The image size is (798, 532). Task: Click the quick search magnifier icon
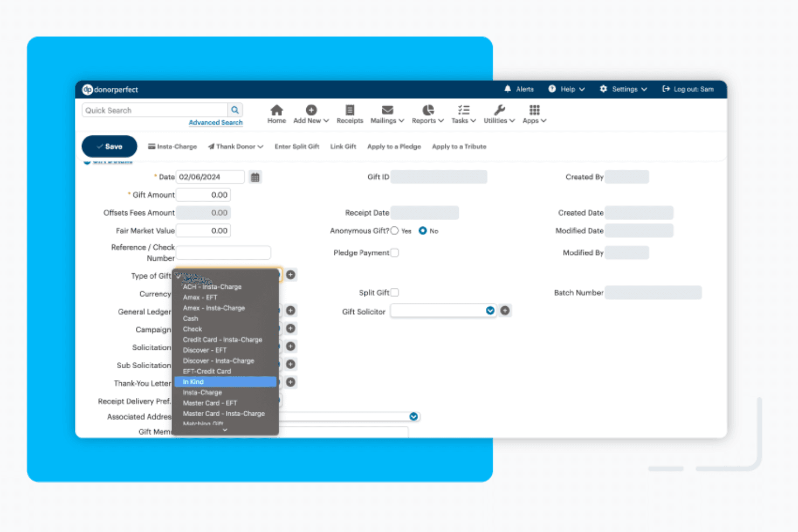point(235,110)
